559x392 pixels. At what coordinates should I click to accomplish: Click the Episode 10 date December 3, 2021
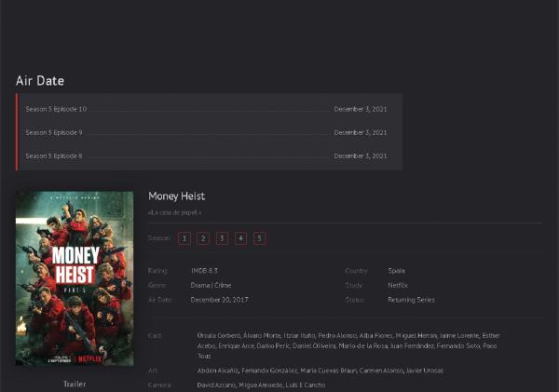coord(361,109)
